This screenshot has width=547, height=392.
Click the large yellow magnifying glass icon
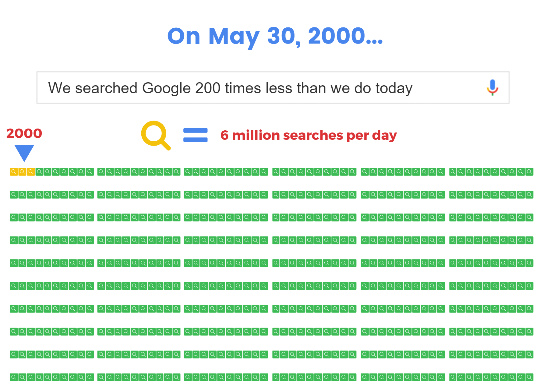pyautogui.click(x=155, y=135)
